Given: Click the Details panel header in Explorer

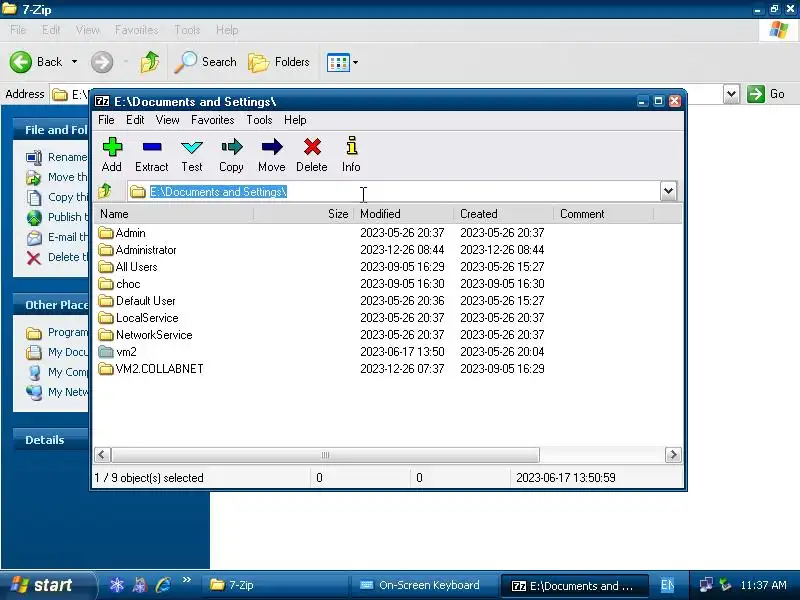Looking at the screenshot, I should (x=51, y=440).
